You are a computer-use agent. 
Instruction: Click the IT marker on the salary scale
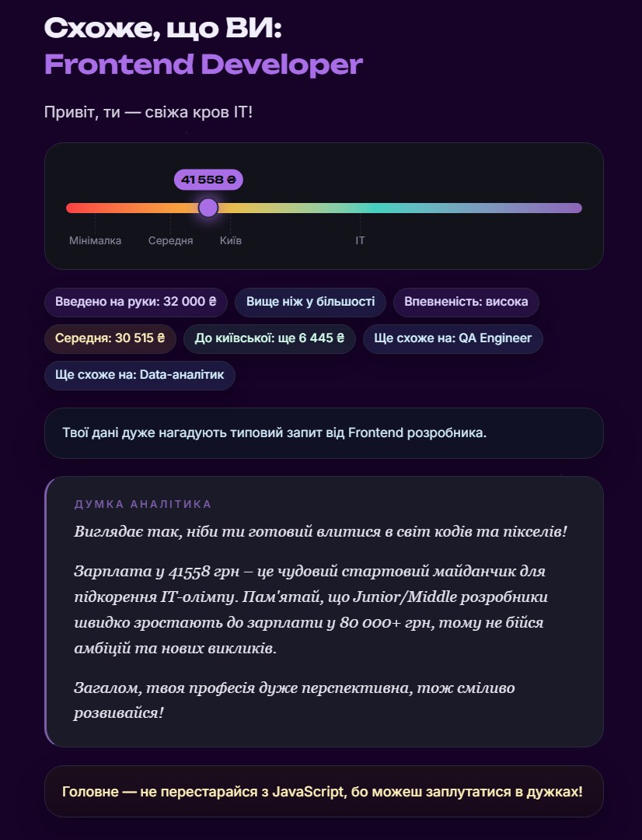(x=361, y=240)
